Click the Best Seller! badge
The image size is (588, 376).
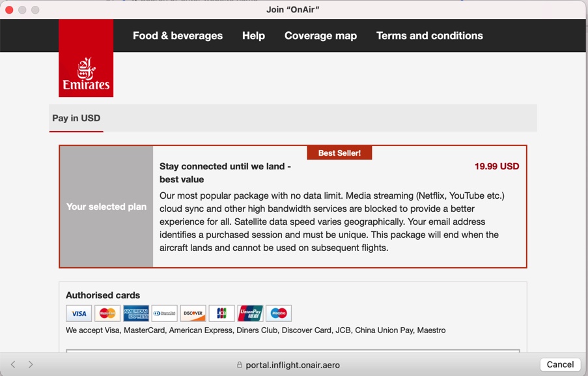click(x=339, y=152)
